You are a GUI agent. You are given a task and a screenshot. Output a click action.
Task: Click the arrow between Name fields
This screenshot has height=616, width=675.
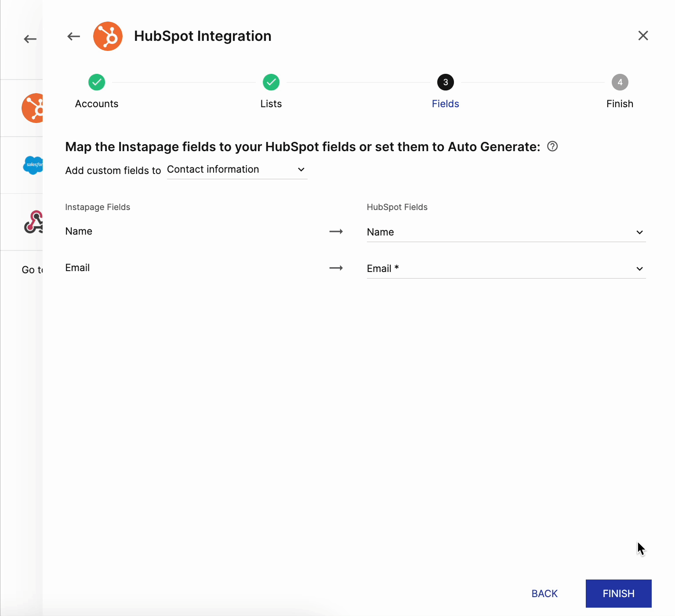[336, 232]
